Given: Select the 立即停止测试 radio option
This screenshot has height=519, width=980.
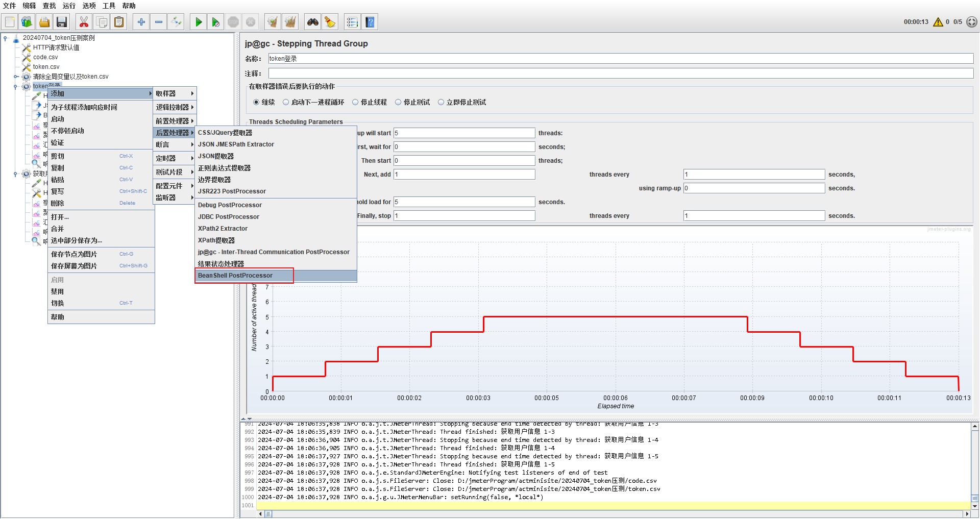Looking at the screenshot, I should click(x=441, y=102).
